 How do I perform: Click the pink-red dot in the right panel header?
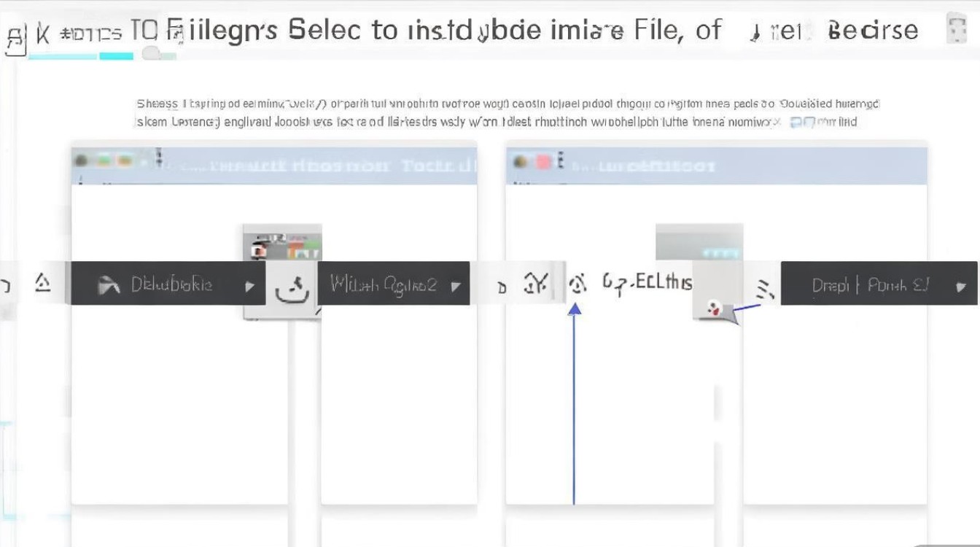tap(542, 162)
